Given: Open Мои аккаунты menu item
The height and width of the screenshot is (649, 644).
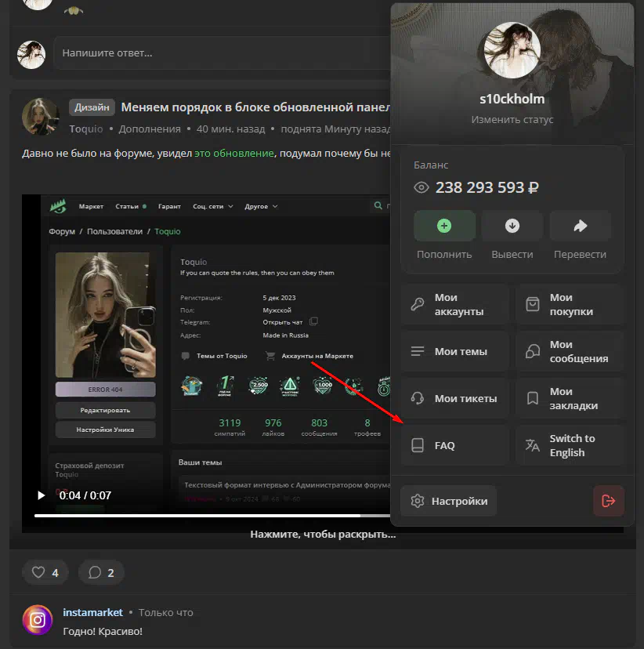Looking at the screenshot, I should point(454,304).
